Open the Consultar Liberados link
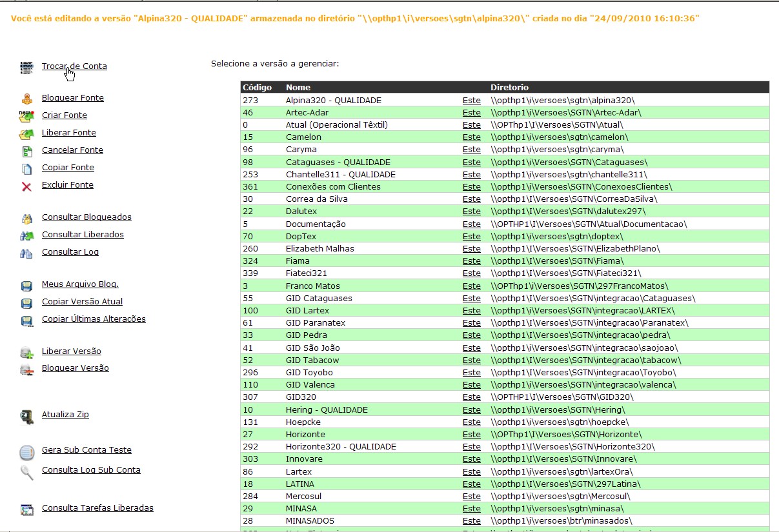779x532 pixels. [x=83, y=235]
